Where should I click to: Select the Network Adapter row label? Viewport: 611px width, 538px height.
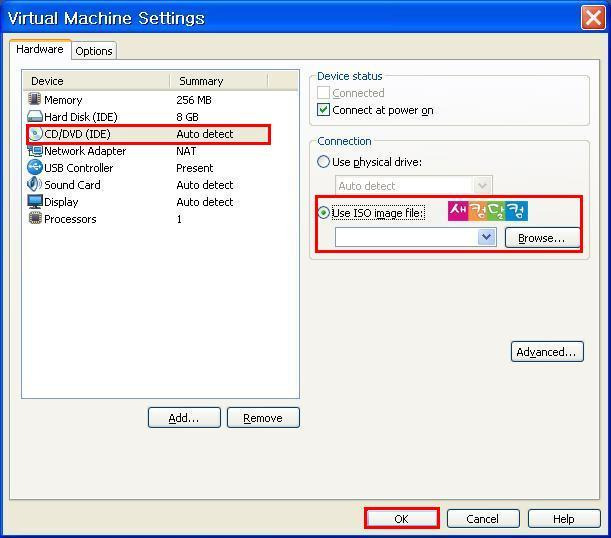pos(85,151)
